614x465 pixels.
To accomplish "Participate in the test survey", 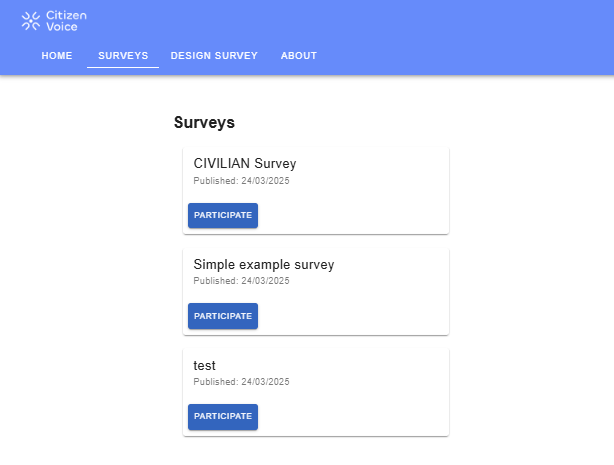I will click(223, 416).
